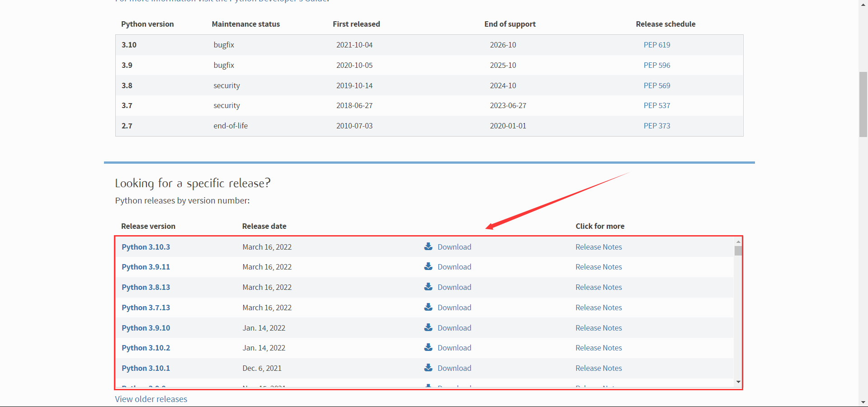Click the 2019-10-14 first released date

pos(354,85)
